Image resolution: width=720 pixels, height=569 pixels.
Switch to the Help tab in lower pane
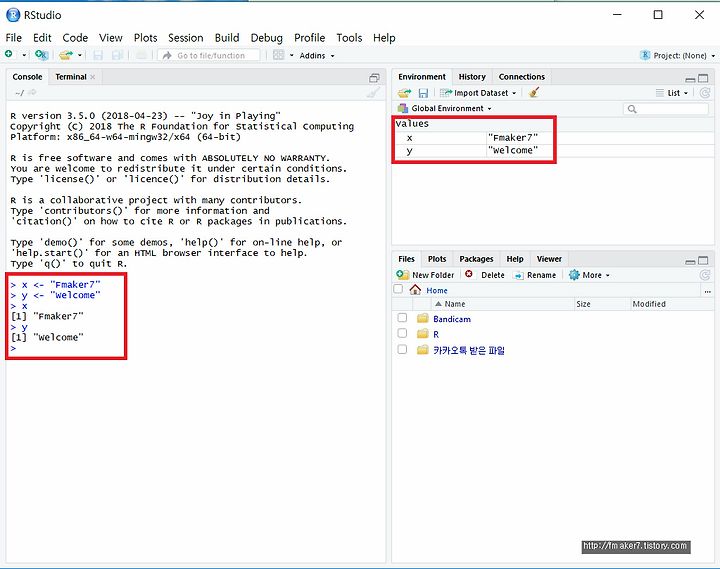pos(515,259)
